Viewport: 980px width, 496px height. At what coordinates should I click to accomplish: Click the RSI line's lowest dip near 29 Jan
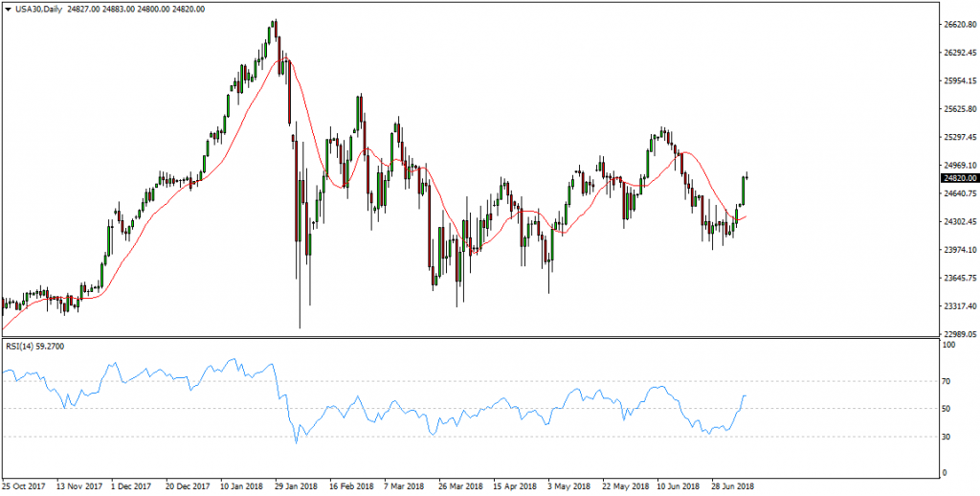pos(297,441)
